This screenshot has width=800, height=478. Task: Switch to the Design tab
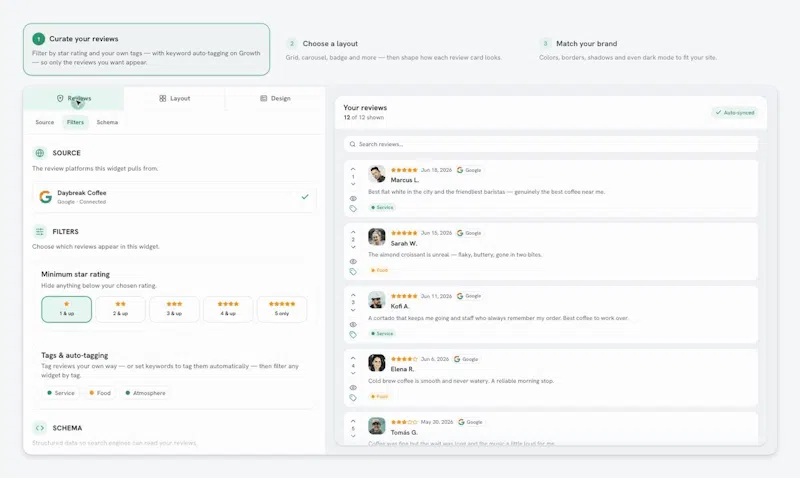pos(275,98)
